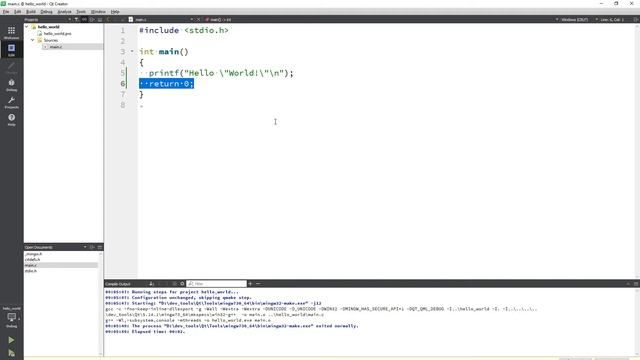This screenshot has height=360, width=640.
Task: Select hello_world.pro in the project tree
Action: pos(58,33)
